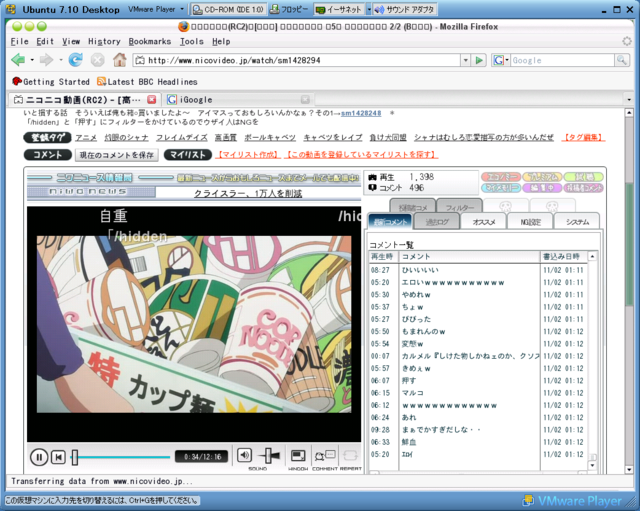This screenshot has height=511, width=640.
Task: Select the 最新コメント tab
Action: click(x=390, y=222)
